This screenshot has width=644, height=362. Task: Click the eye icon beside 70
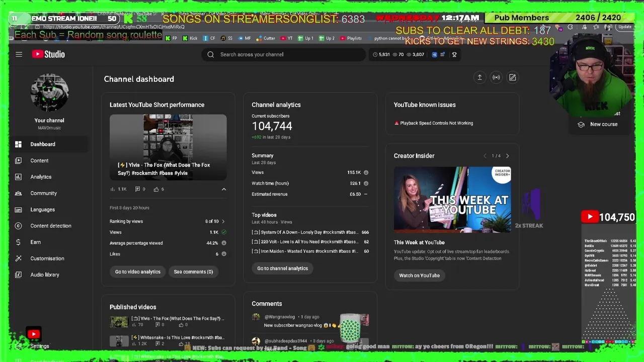[395, 54]
